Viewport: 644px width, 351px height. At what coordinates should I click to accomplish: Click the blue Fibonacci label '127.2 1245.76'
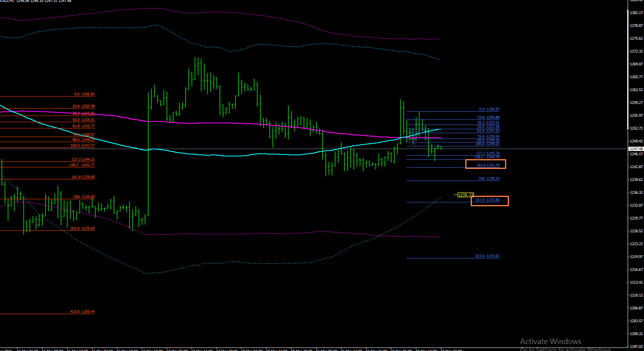pos(488,153)
